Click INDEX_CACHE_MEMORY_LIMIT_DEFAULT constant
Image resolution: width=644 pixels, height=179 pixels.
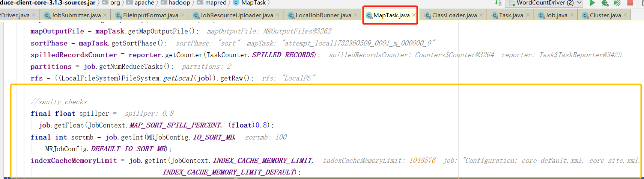[x=229, y=172]
